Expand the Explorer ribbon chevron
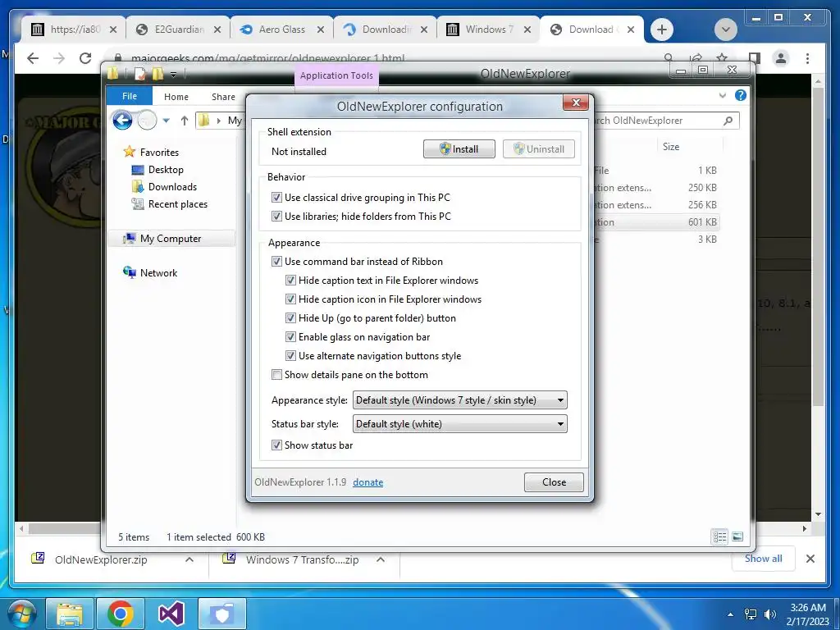 (x=722, y=95)
